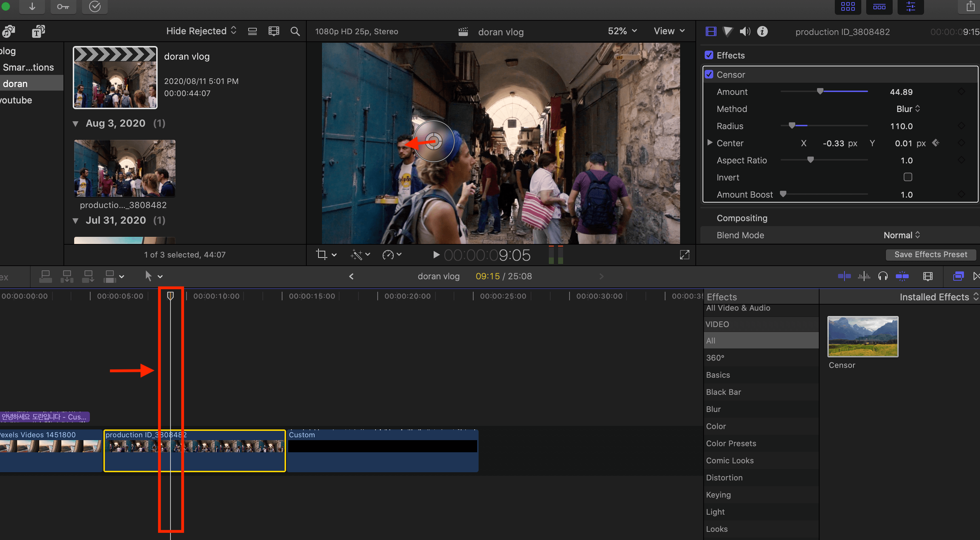Open the Info inspector icon

pyautogui.click(x=762, y=32)
